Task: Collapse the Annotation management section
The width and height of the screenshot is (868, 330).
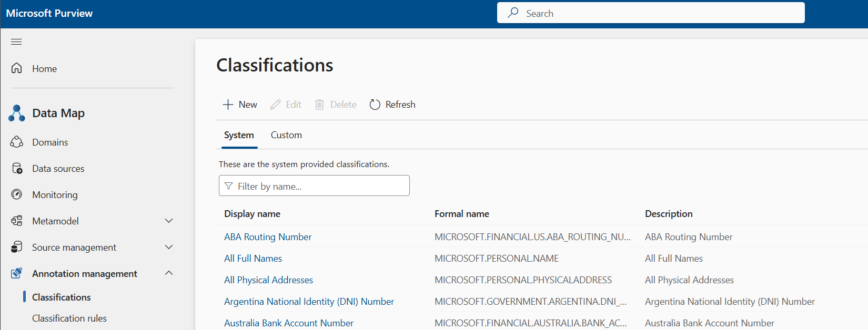Action: 169,273
